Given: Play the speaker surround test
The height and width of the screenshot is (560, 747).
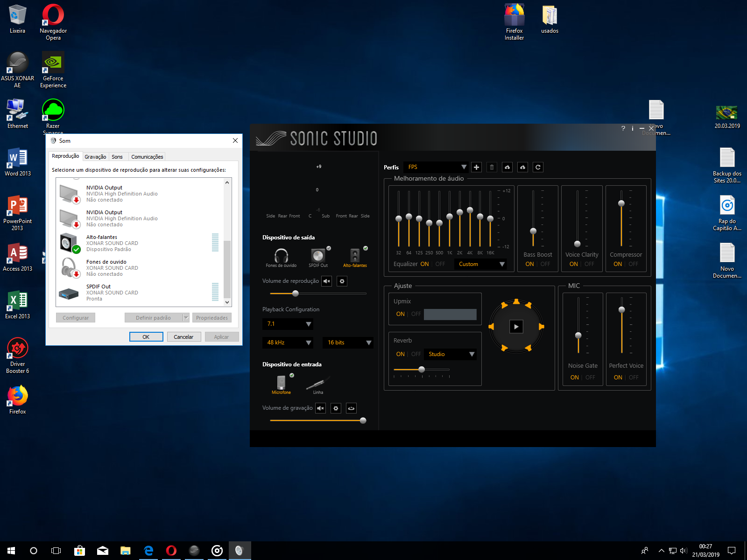Looking at the screenshot, I should (516, 327).
